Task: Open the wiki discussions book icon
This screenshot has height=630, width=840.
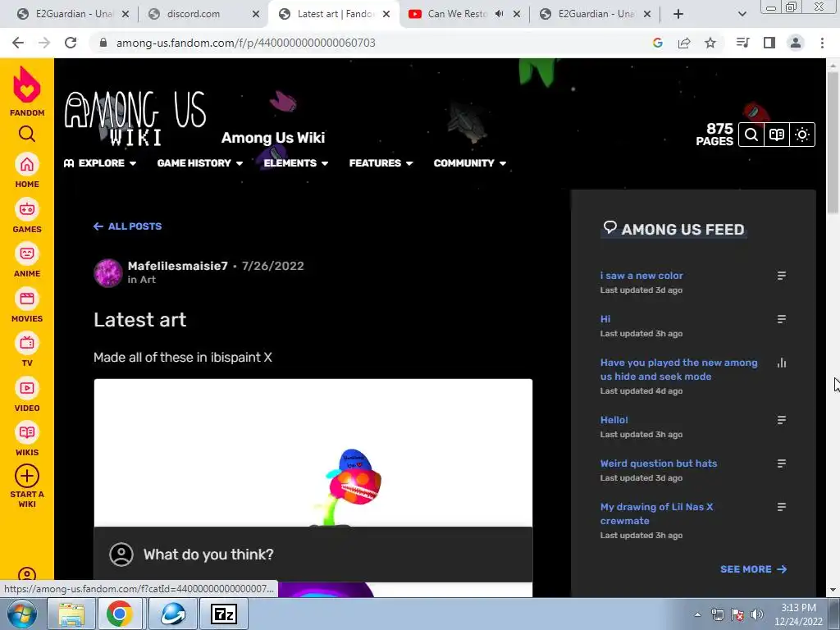Action: pyautogui.click(x=777, y=135)
